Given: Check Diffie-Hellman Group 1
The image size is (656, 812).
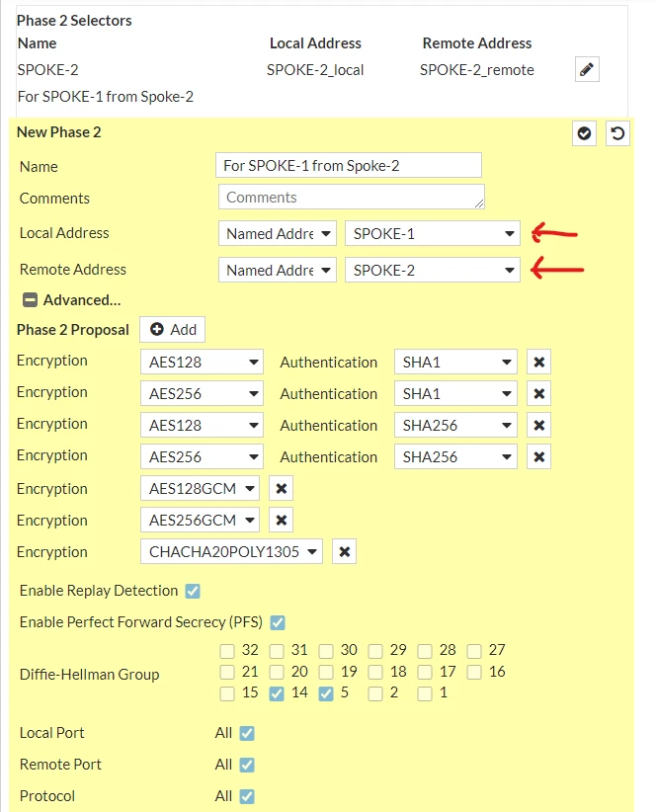Looking at the screenshot, I should tap(425, 693).
